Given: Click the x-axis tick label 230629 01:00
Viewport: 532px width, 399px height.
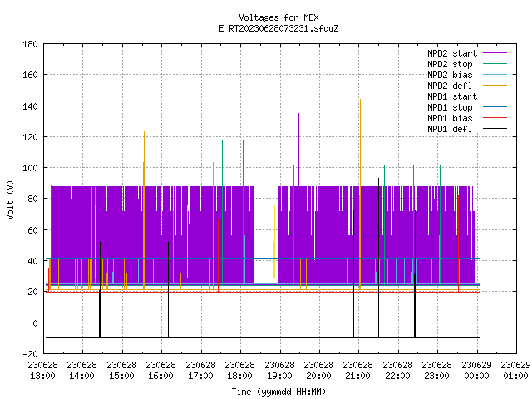Looking at the screenshot, I should 515,371.
